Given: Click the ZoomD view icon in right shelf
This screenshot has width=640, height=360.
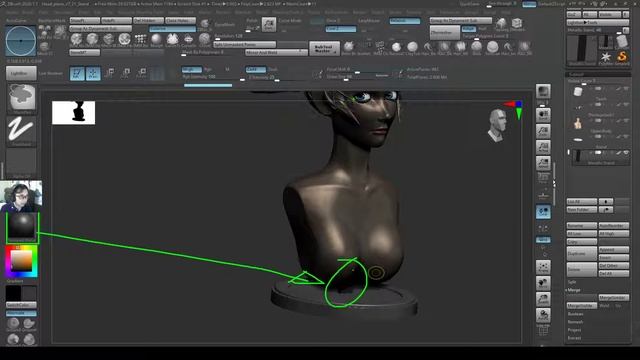Looking at the screenshot, I should [543, 299].
